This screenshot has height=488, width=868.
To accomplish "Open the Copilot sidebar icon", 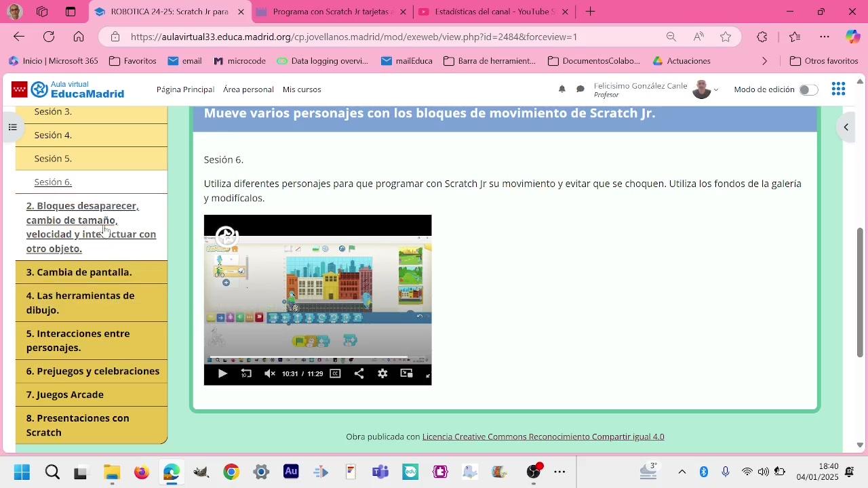I will tap(852, 37).
